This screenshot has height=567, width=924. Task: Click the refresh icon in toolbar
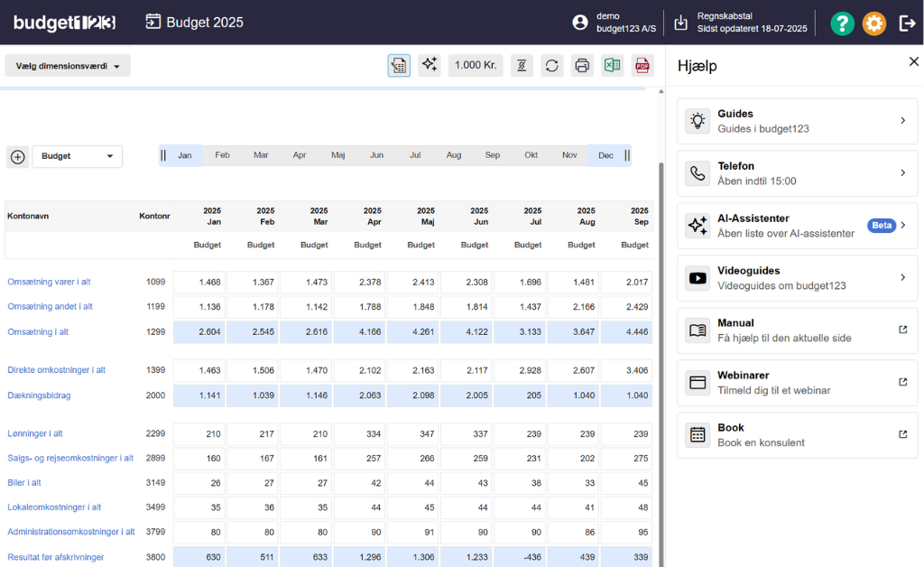tap(551, 65)
